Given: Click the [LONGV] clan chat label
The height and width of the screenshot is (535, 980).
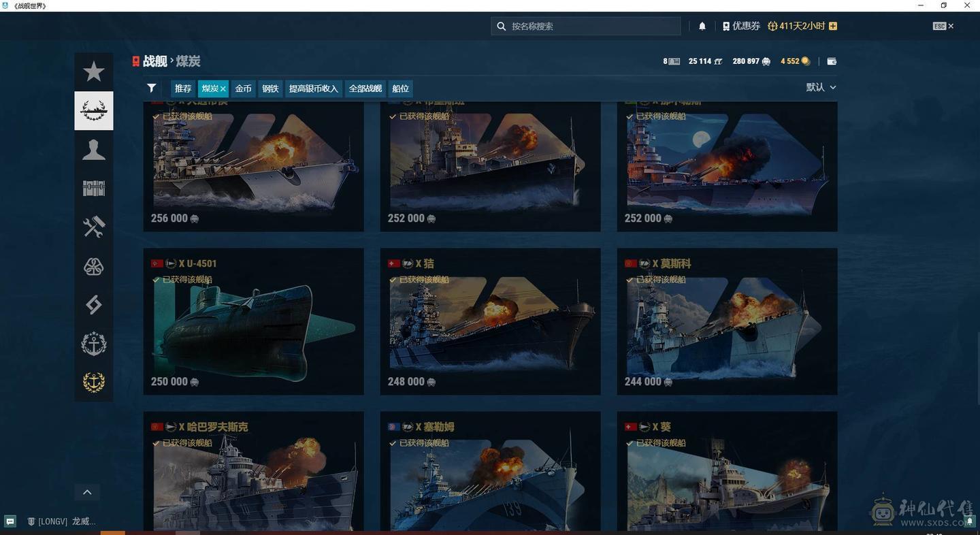Looking at the screenshot, I should point(61,521).
